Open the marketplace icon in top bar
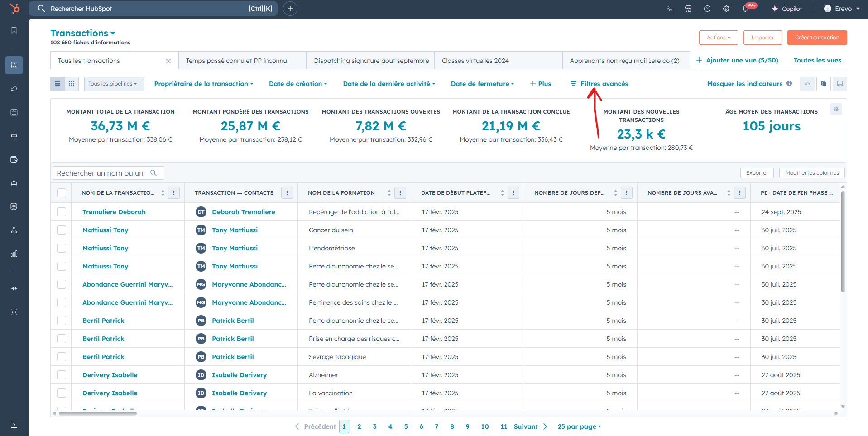 click(x=688, y=9)
